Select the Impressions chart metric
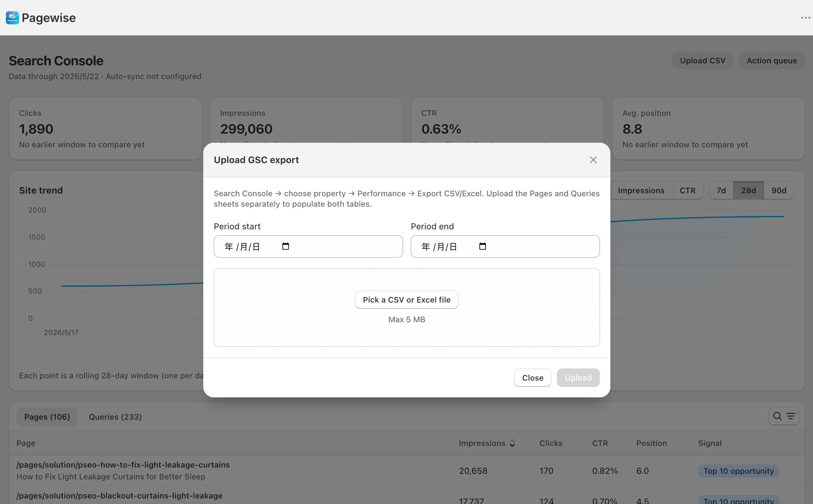 tap(641, 190)
